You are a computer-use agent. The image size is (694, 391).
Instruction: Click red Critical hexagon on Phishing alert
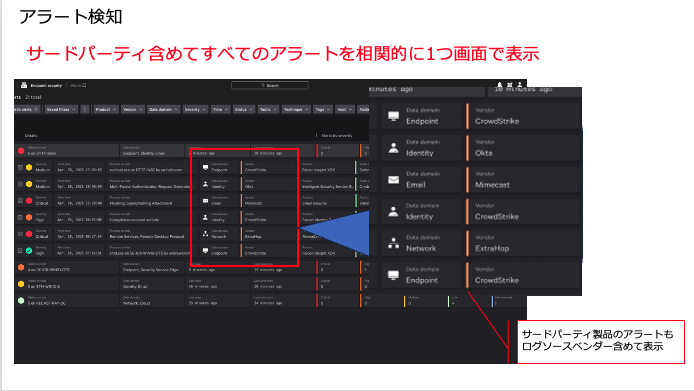point(29,201)
